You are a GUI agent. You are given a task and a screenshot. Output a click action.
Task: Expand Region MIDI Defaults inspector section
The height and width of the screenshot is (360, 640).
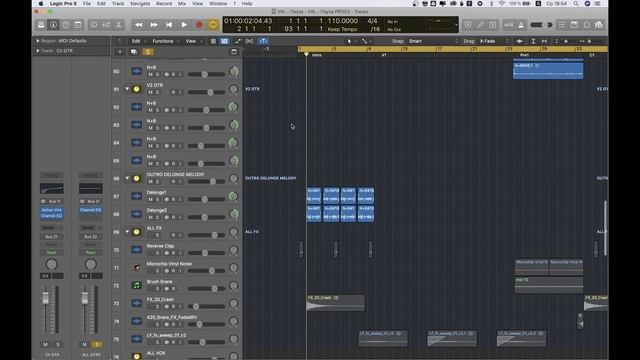[38, 41]
